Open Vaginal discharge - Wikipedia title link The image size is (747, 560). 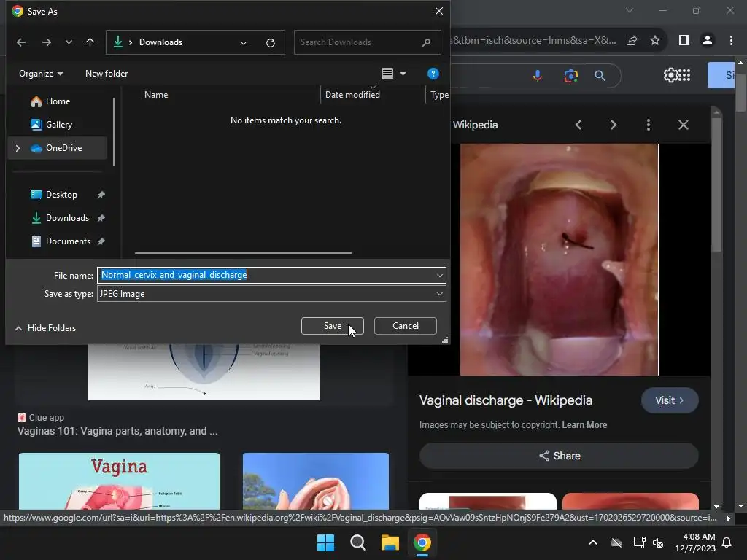(x=506, y=400)
